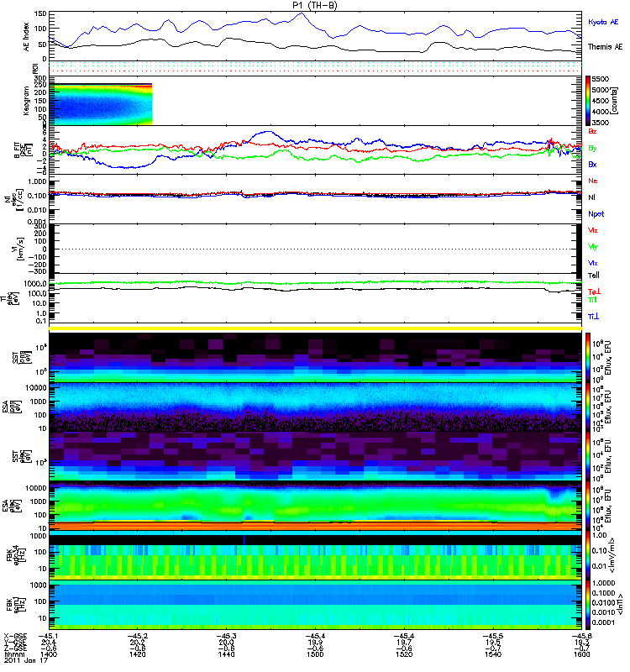Select the Themis AE legend label
630x672 pixels.
605,49
